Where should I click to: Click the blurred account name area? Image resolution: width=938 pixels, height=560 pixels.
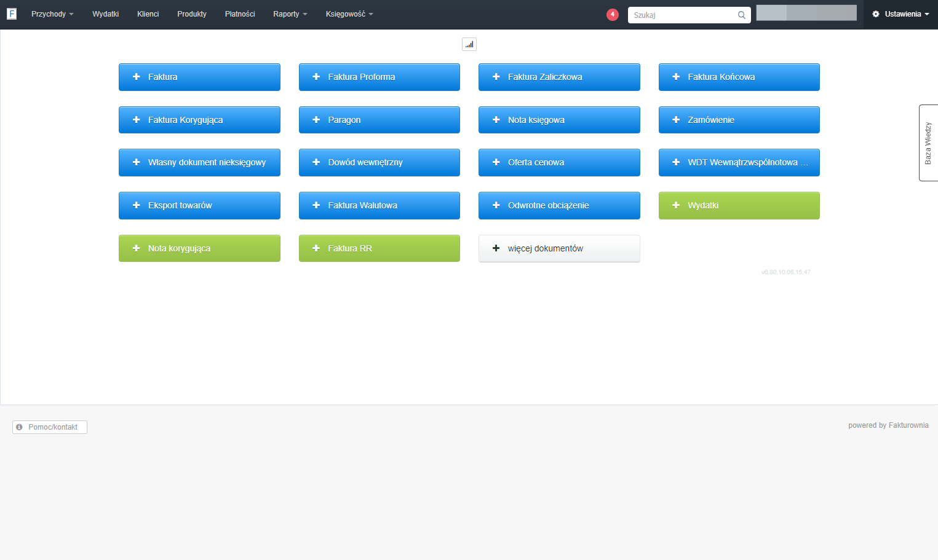pos(806,13)
